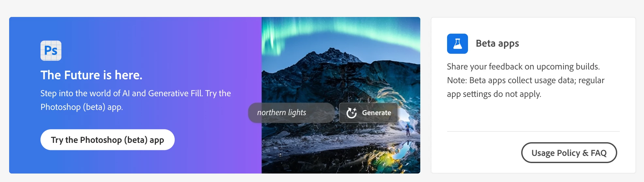Open the Usage Policy & FAQ button
This screenshot has height=182, width=644.
[x=569, y=153]
